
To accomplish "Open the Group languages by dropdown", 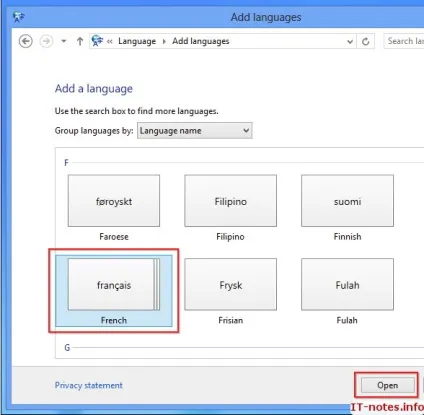I will (x=195, y=131).
